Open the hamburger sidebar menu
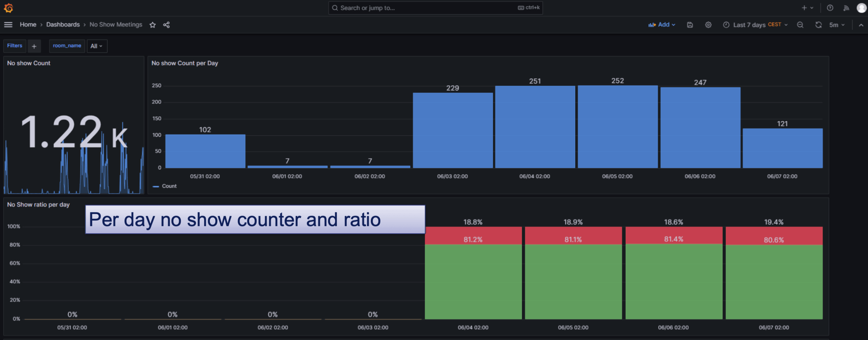 8,25
